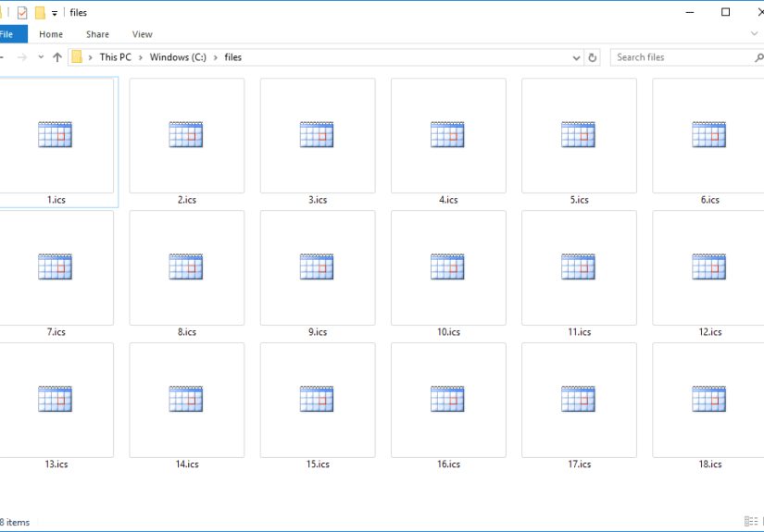The width and height of the screenshot is (764, 532).
Task: Select the 5.ics calendar file icon
Action: [x=578, y=135]
